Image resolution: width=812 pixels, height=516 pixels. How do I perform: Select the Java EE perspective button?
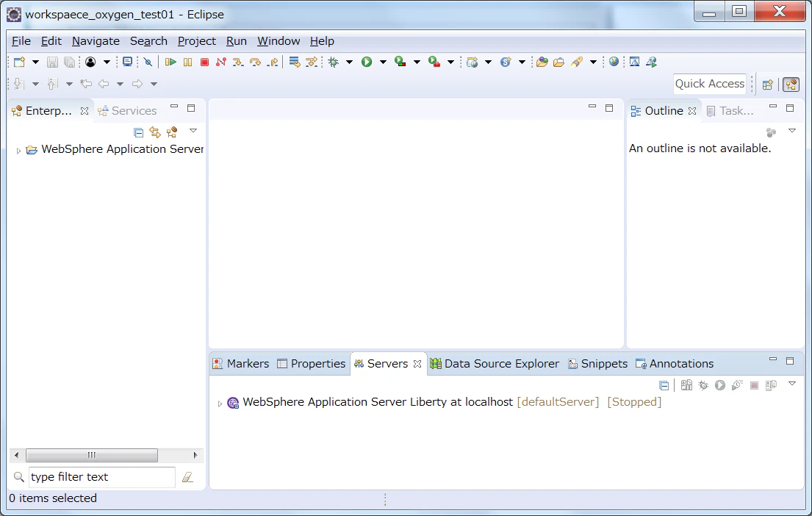(x=791, y=85)
